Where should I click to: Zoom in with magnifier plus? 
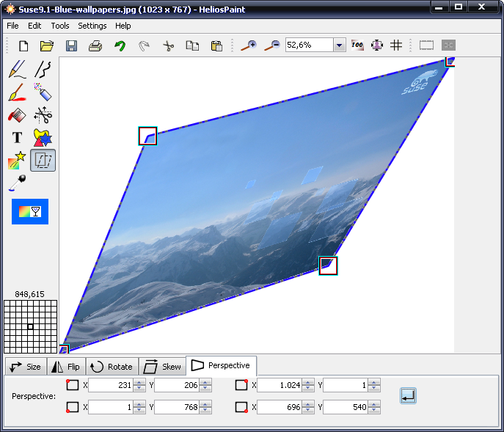[x=249, y=45]
